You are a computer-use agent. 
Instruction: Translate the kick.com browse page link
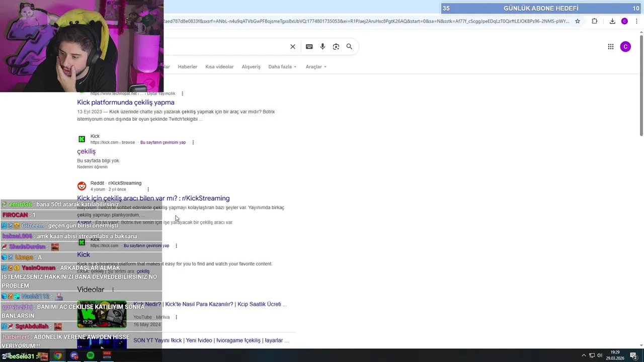click(163, 142)
